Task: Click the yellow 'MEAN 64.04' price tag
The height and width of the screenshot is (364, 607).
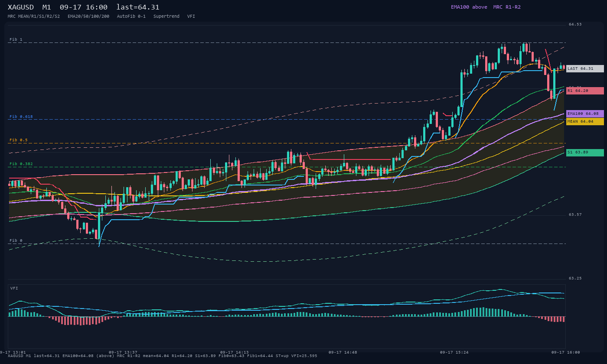Action: [585, 121]
